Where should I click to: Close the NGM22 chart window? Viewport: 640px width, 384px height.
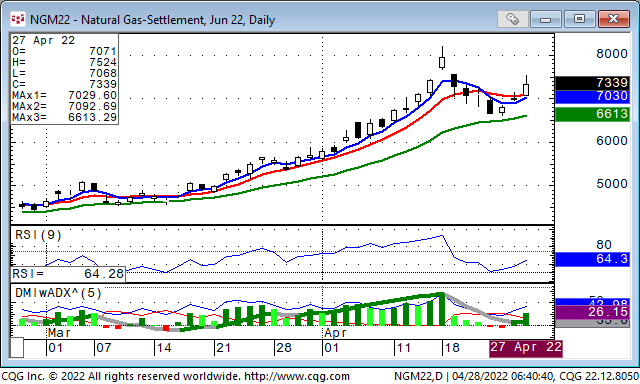[613, 19]
